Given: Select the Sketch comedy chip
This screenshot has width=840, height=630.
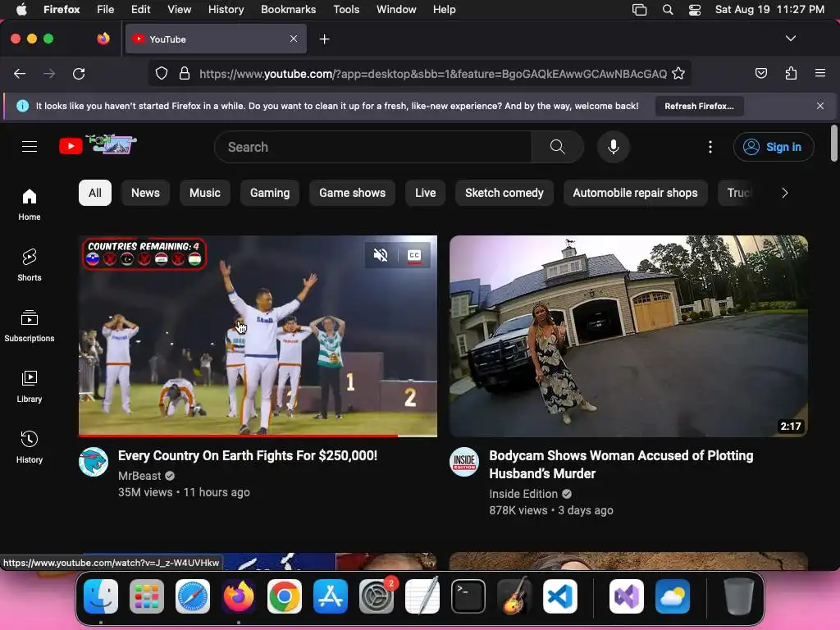Looking at the screenshot, I should [x=504, y=193].
